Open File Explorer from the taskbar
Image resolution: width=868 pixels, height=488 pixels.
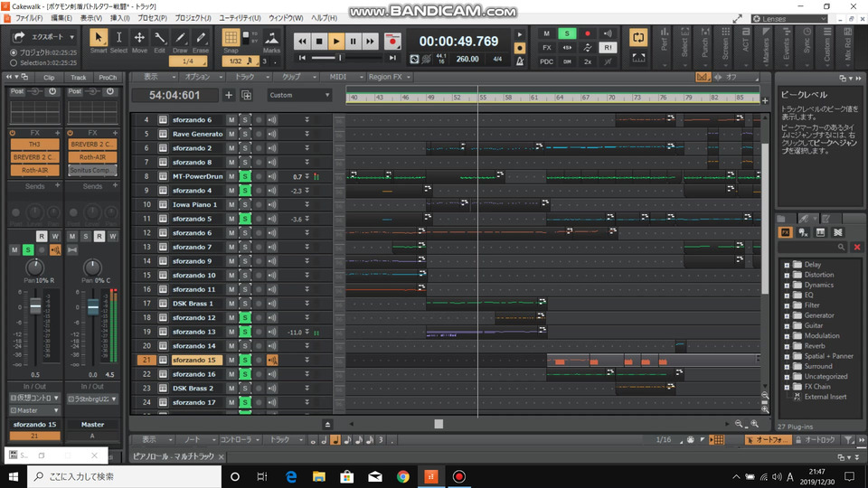(x=319, y=476)
